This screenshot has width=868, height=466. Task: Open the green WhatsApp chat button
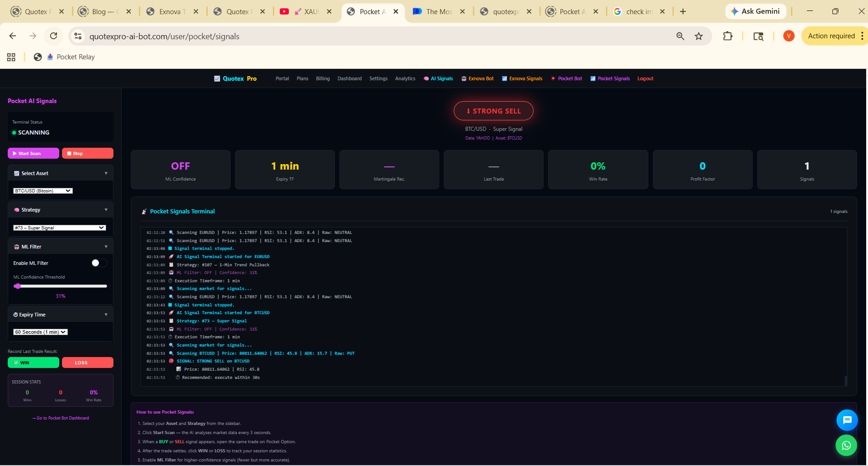click(x=846, y=445)
